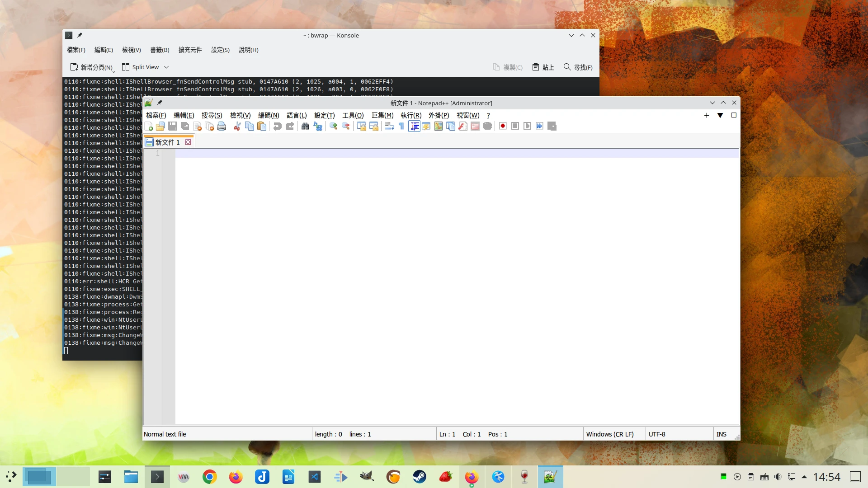Screen dimensions: 868x488
Task: Click the Zoom In magnifier icon
Action: tap(334, 126)
